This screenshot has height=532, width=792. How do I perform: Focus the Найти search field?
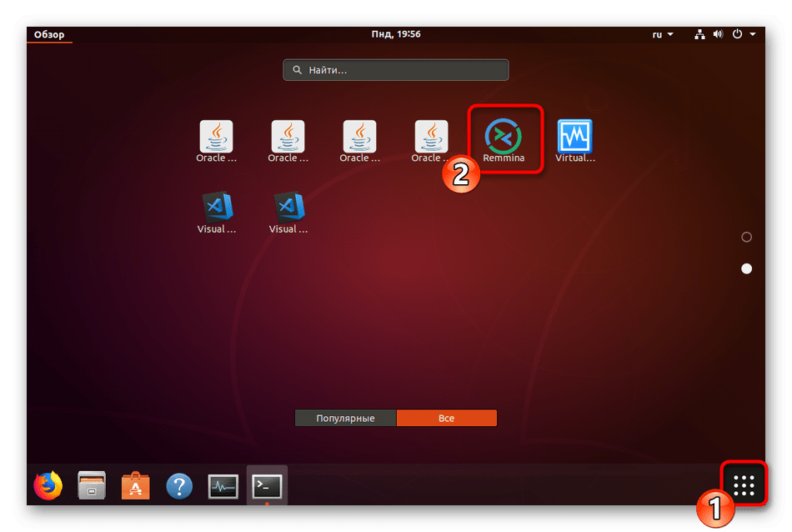pyautogui.click(x=396, y=70)
